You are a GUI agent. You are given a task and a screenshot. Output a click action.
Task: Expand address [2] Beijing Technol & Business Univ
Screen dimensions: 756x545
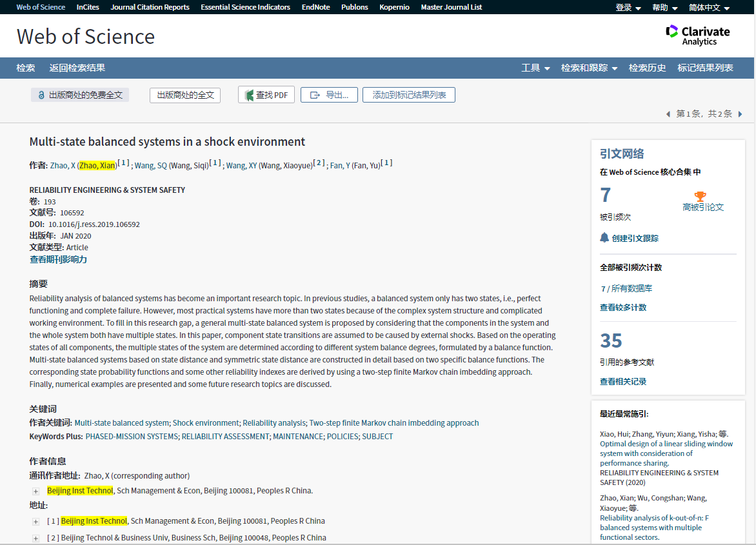[x=35, y=539]
